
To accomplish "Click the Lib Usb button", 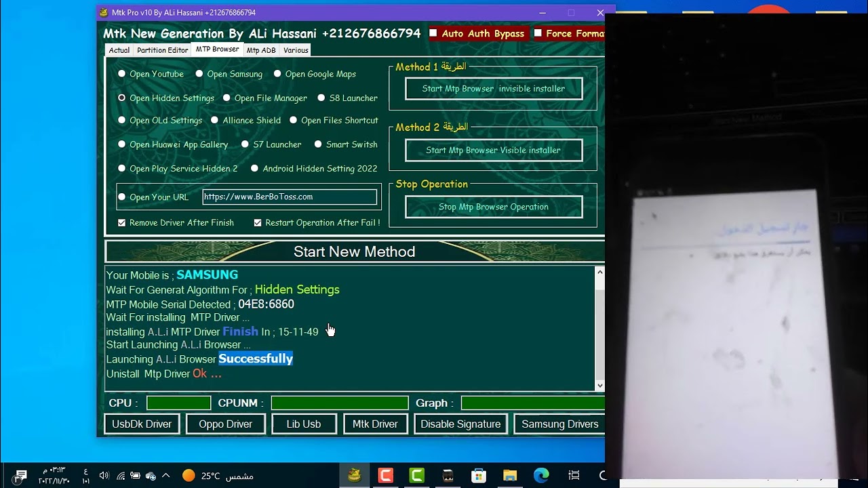I will click(x=304, y=424).
